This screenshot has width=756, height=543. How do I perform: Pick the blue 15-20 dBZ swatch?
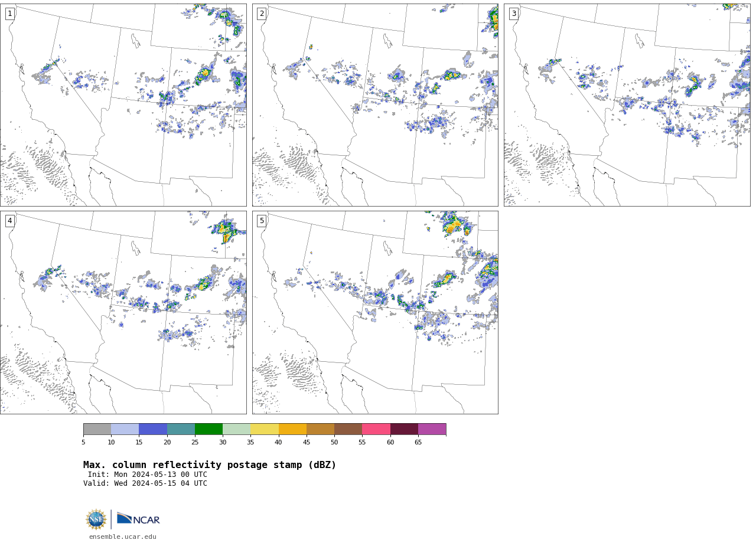click(x=153, y=429)
